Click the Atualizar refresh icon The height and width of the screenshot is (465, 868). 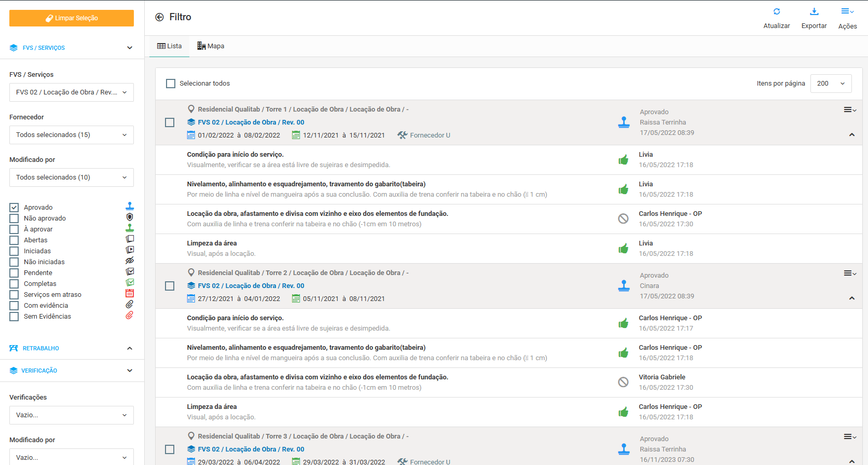point(777,11)
